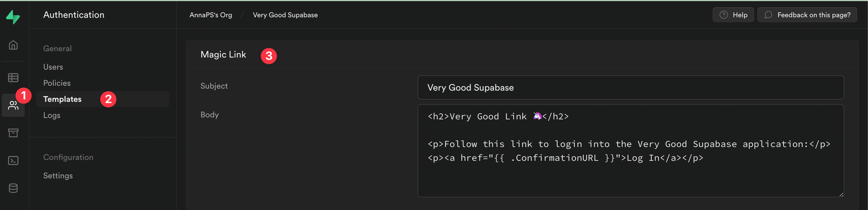868x210 pixels.
Task: Open Settings under Configuration
Action: 58,176
